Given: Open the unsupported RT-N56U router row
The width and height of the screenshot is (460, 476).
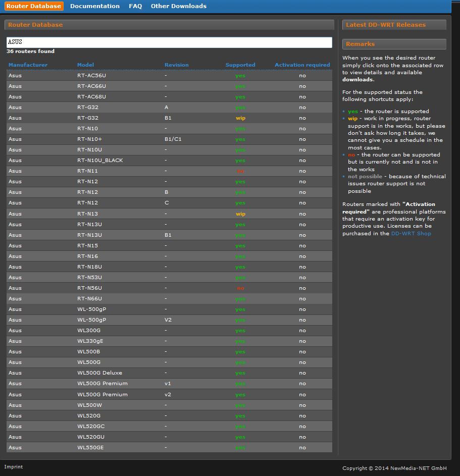Looking at the screenshot, I should [169, 288].
